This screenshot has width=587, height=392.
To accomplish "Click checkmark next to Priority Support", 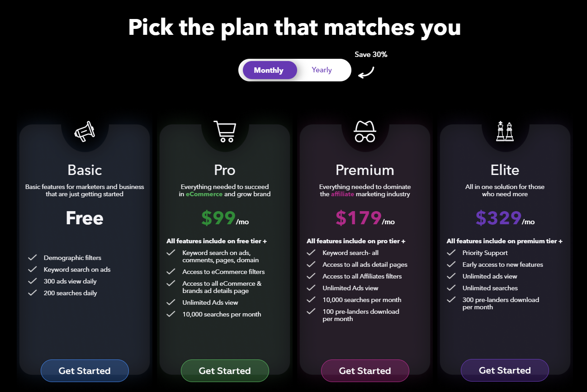I will (451, 253).
